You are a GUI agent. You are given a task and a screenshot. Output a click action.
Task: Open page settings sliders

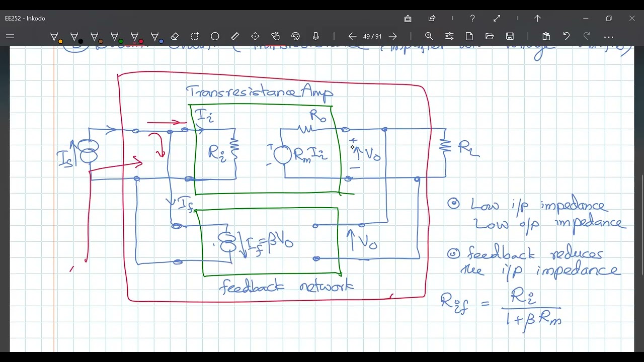(449, 36)
